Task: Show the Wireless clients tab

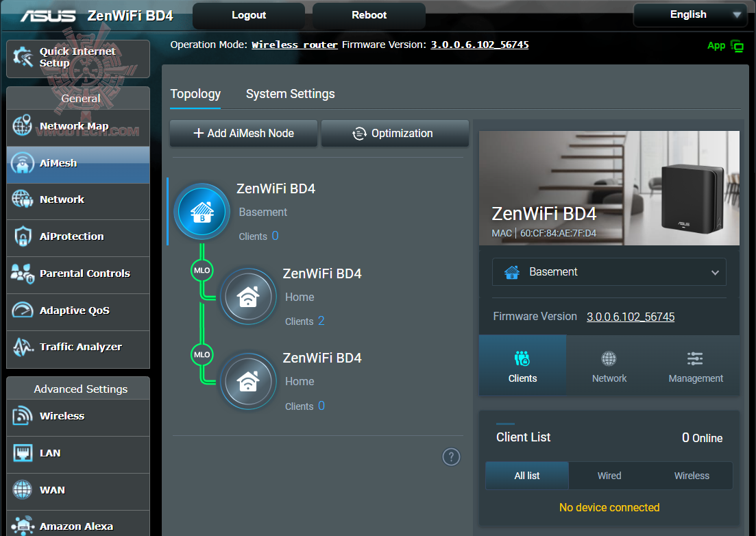Action: [x=692, y=476]
